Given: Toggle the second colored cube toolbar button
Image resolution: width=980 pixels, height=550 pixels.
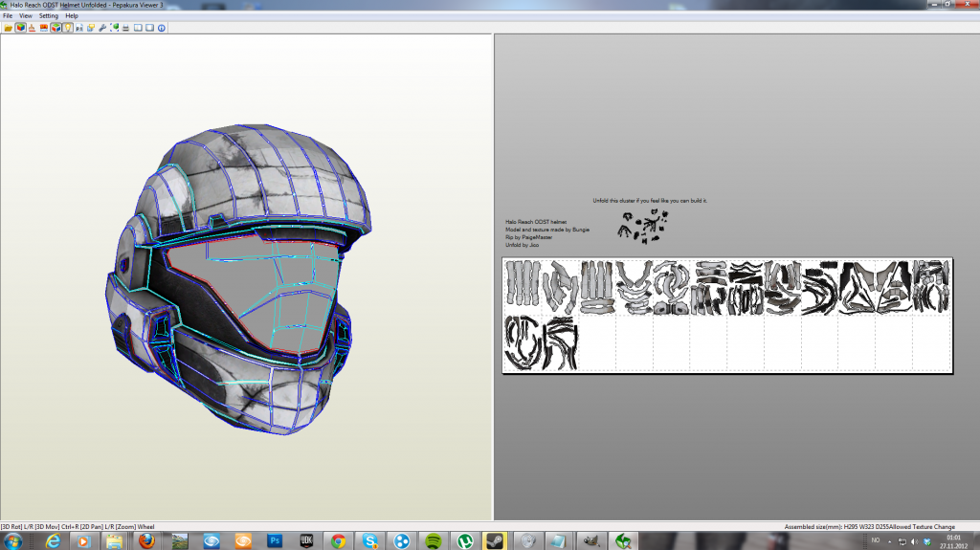Looking at the screenshot, I should [55, 28].
